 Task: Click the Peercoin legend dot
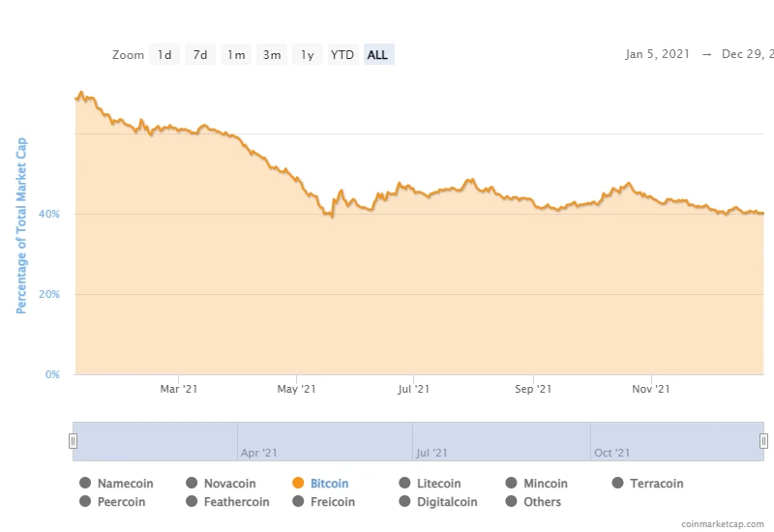pyautogui.click(x=85, y=502)
